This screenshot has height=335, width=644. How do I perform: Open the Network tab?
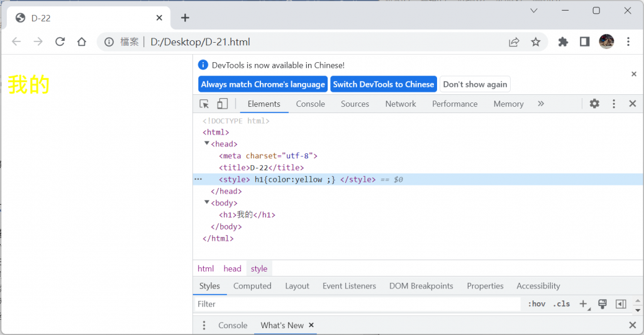(401, 104)
